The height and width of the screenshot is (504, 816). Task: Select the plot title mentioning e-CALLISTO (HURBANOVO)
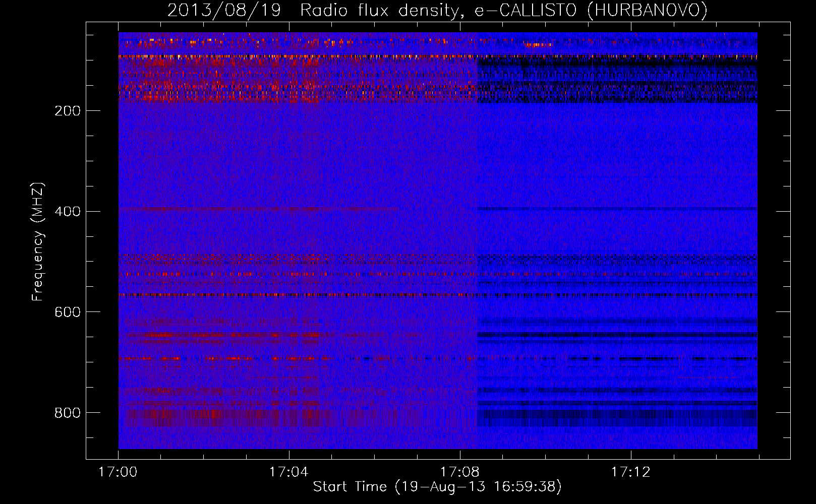pos(437,11)
